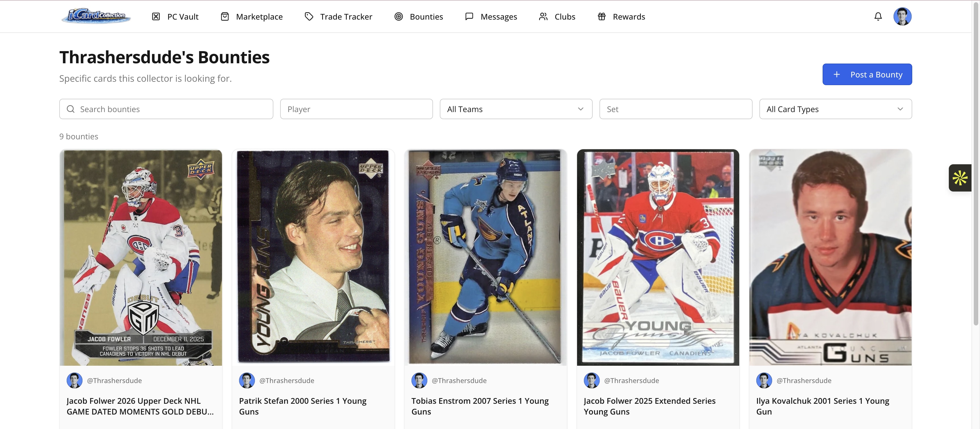980x429 pixels.
Task: Click @Thrashersdude on Jacob Folwer 2026 card
Action: tap(115, 381)
